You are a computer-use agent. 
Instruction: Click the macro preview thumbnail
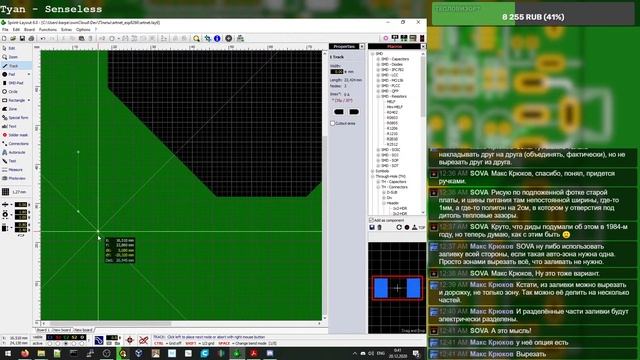(x=397, y=288)
